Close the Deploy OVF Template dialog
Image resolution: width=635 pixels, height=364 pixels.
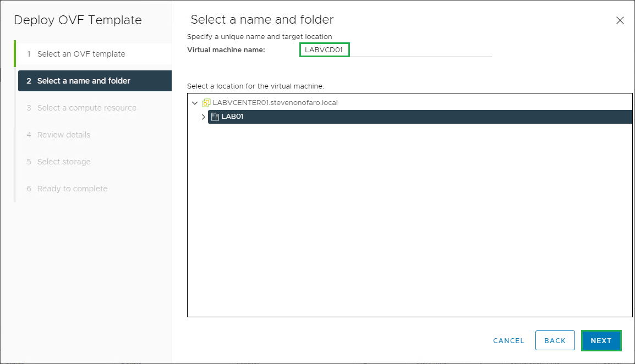click(x=620, y=20)
